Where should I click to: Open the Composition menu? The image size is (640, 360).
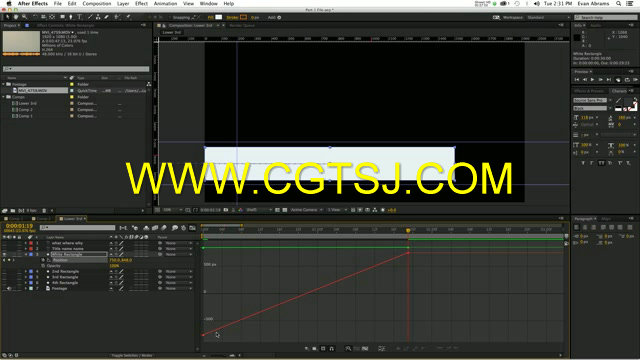(x=97, y=3)
